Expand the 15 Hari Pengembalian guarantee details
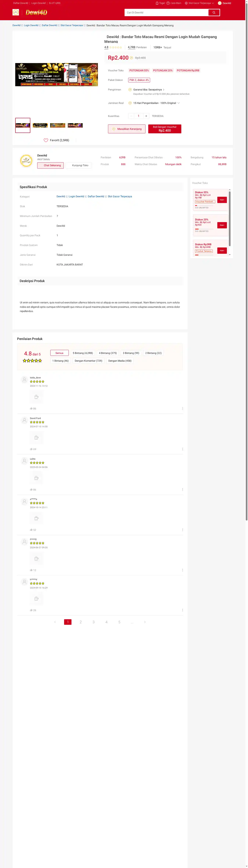248x868 pixels. (178, 103)
